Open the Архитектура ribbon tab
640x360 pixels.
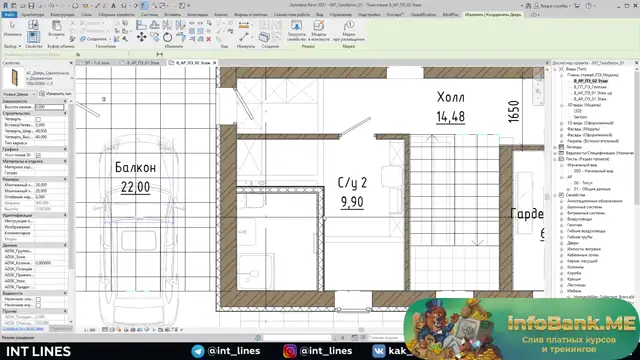32,15
